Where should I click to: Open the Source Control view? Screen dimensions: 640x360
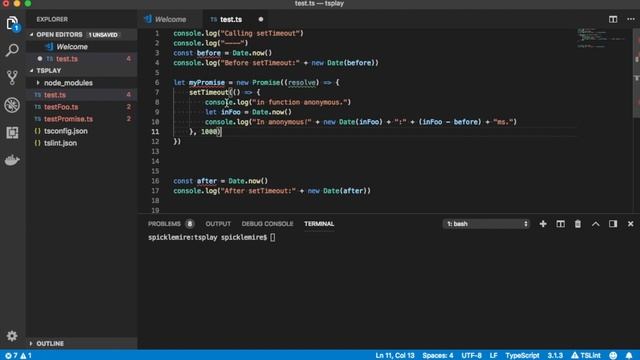[12, 78]
